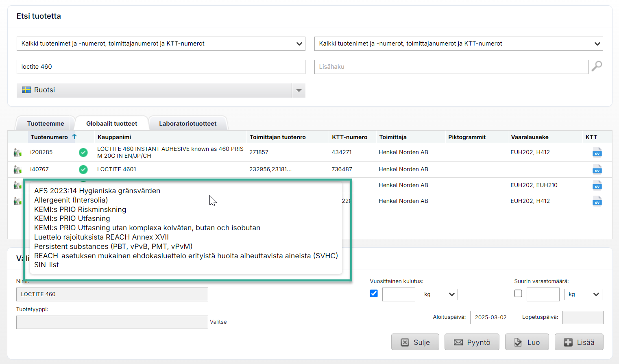Enable Suurin varastomäärä checkbox
619x364 pixels.
pyautogui.click(x=518, y=293)
